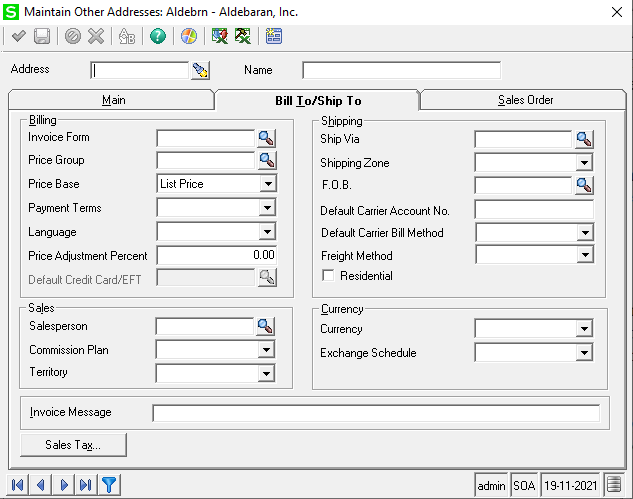
Task: Expand the Shipping Zone dropdown
Action: coord(584,163)
